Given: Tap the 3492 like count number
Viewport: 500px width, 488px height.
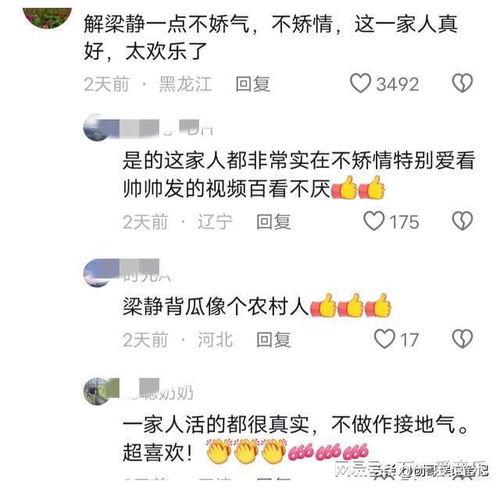Looking at the screenshot, I should [397, 84].
